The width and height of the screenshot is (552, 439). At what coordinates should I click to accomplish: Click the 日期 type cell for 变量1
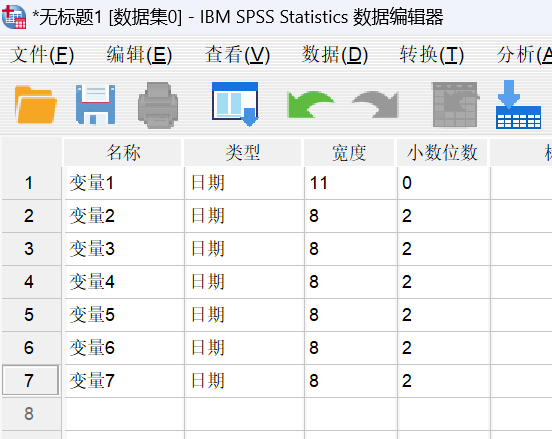point(245,183)
